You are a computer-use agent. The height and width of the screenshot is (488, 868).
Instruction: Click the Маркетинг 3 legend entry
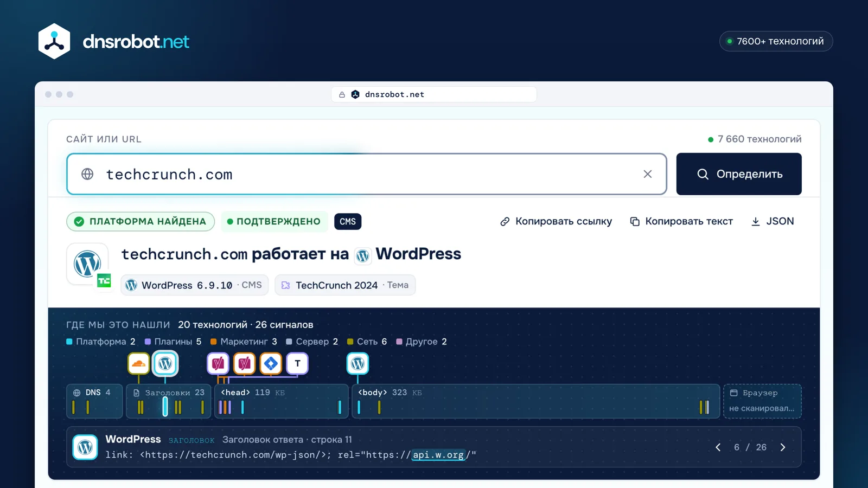tap(244, 342)
